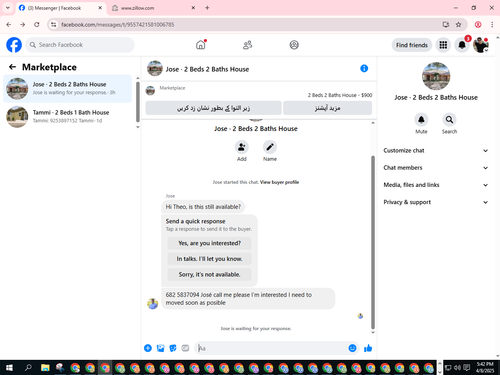This screenshot has height=375, width=500.
Task: Expand Chat members section
Action: (436, 168)
